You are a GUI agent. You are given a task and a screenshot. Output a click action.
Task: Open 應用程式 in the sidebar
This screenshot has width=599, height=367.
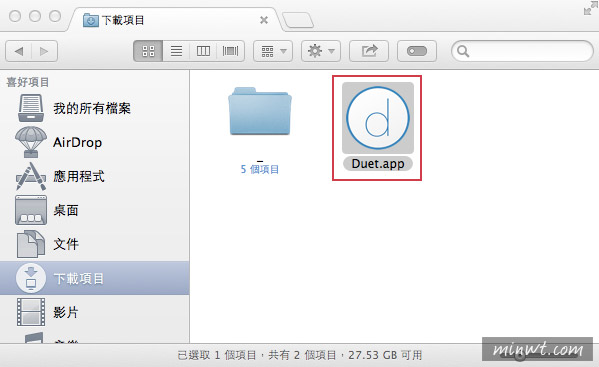[94, 176]
